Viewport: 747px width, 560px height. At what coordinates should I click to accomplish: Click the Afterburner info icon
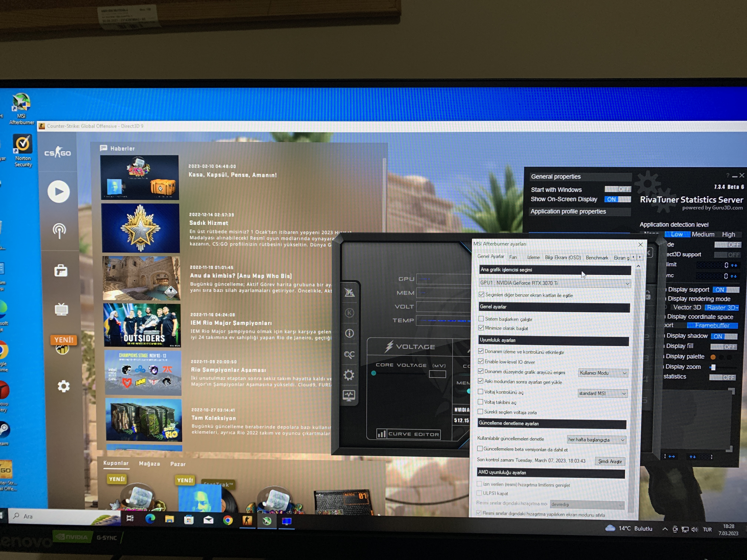coord(350,334)
